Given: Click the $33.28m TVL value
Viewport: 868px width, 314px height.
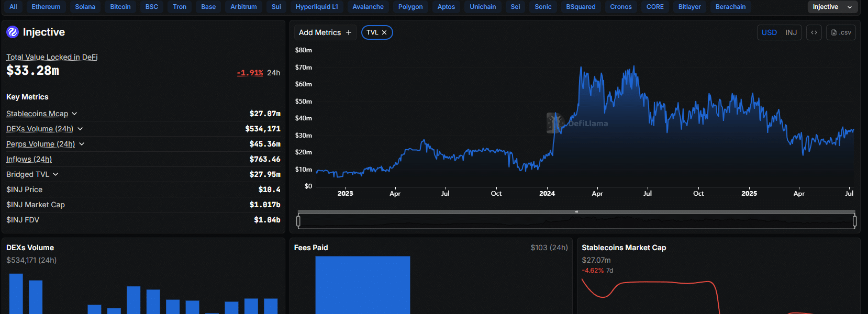Looking at the screenshot, I should point(32,71).
